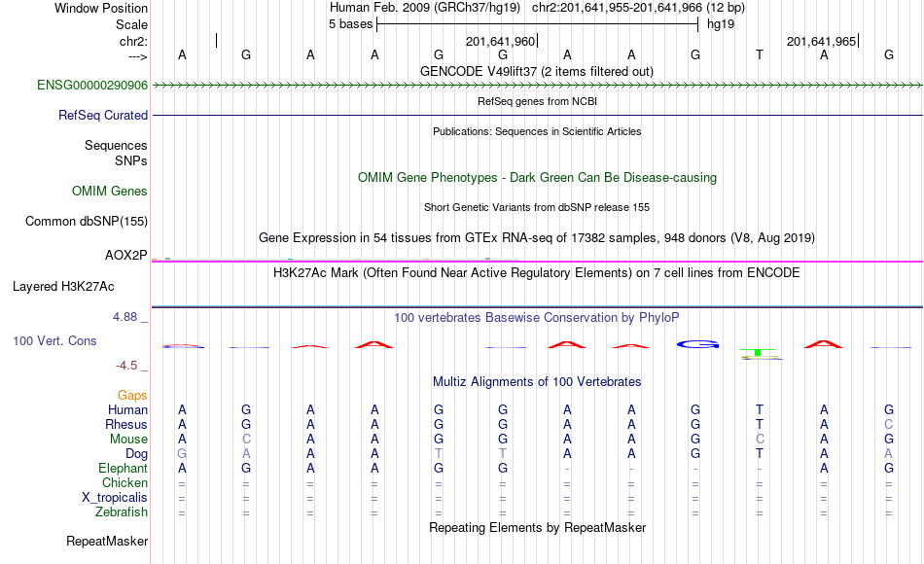
Task: Select the Human species label
Action: pos(127,410)
